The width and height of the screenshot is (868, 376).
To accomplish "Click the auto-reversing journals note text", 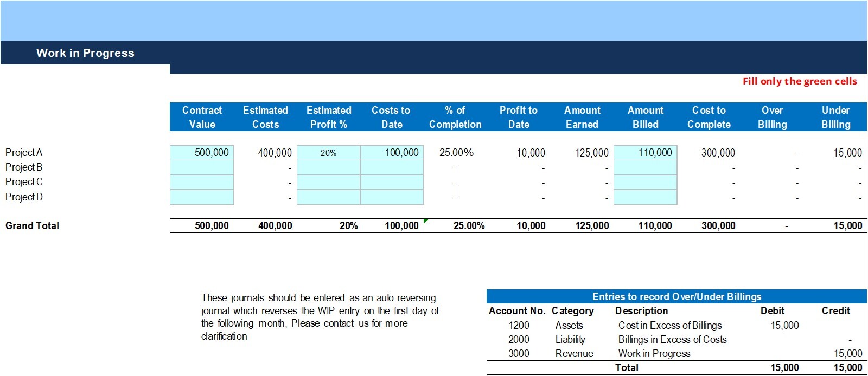I will click(320, 317).
